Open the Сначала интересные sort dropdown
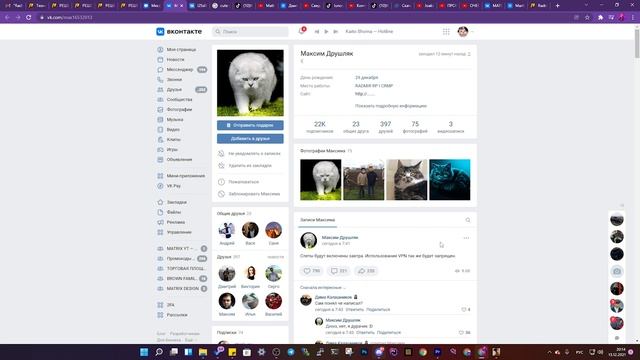This screenshot has width=640, height=360. [x=323, y=288]
